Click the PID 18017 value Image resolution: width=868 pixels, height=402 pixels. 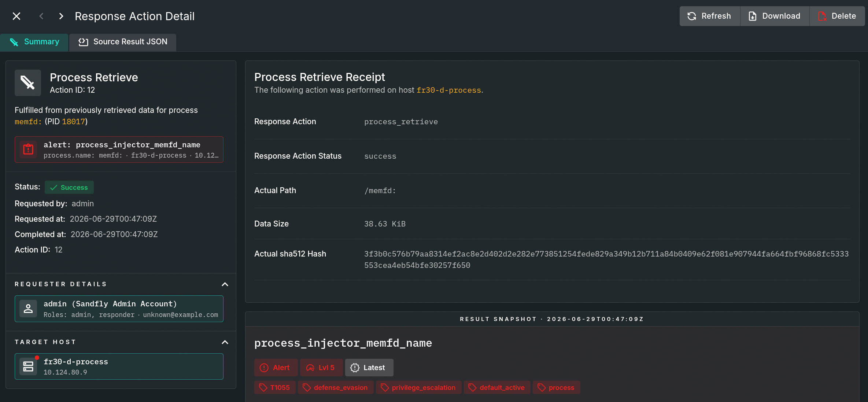pyautogui.click(x=73, y=122)
